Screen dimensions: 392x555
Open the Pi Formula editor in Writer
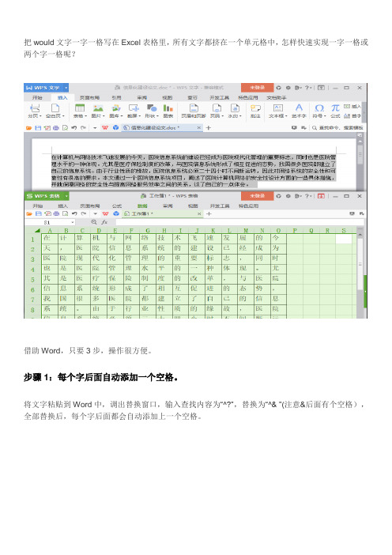click(x=335, y=108)
